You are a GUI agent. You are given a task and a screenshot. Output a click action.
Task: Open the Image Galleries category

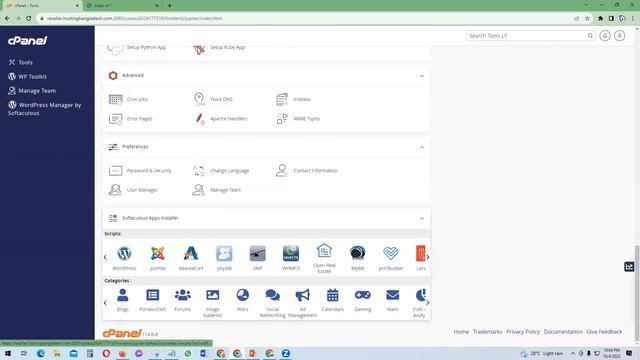coord(212,303)
